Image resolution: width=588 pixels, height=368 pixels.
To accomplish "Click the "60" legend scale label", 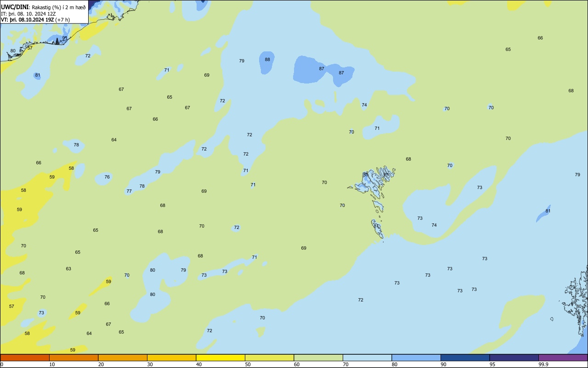I will tap(297, 364).
